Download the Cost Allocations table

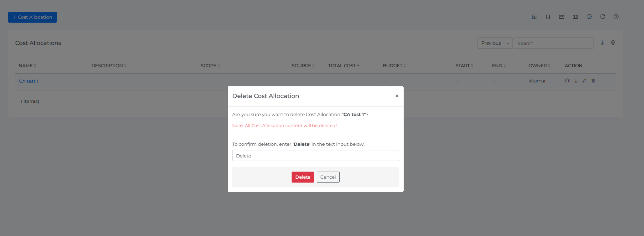[602, 43]
